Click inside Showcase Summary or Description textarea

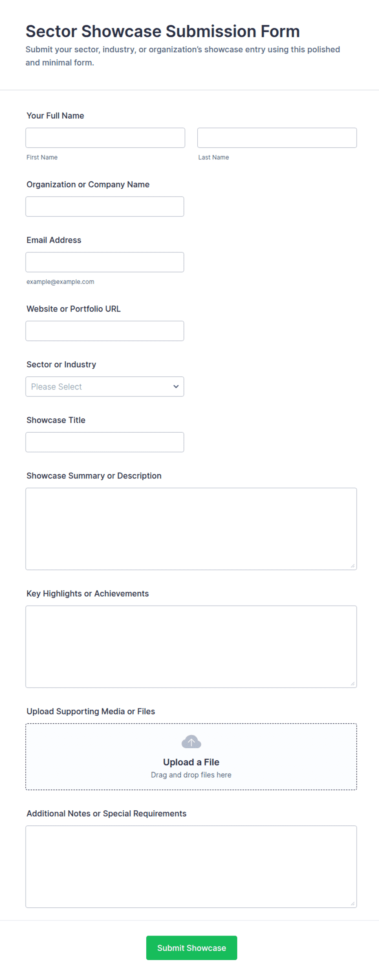tap(191, 529)
